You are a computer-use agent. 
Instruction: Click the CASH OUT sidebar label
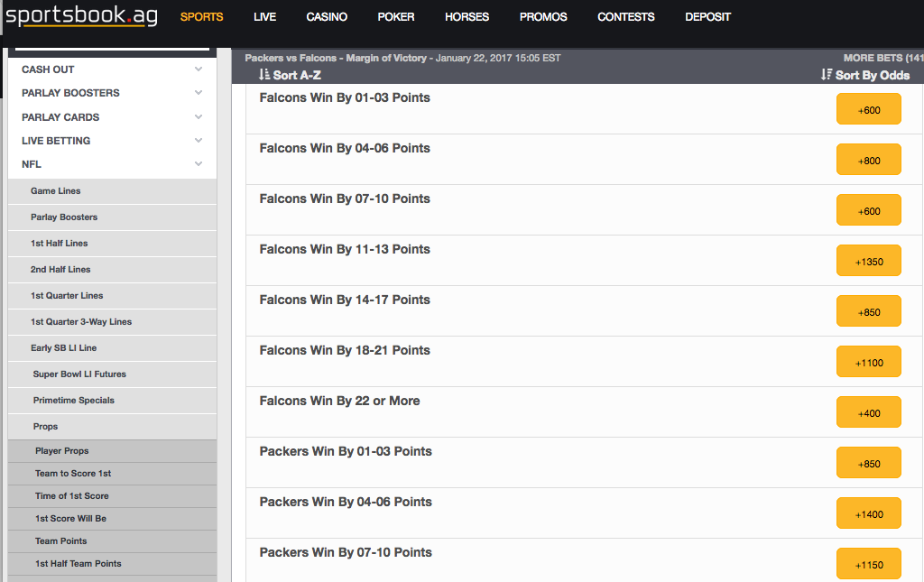pyautogui.click(x=48, y=69)
